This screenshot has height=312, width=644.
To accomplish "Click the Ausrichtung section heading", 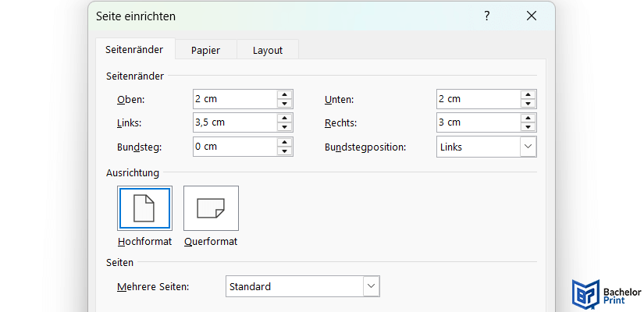I will point(132,173).
